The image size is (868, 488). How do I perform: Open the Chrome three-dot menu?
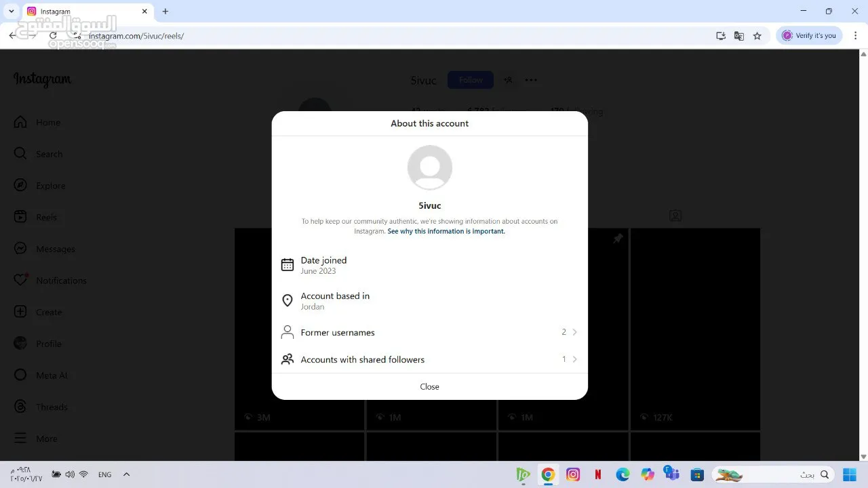click(855, 36)
